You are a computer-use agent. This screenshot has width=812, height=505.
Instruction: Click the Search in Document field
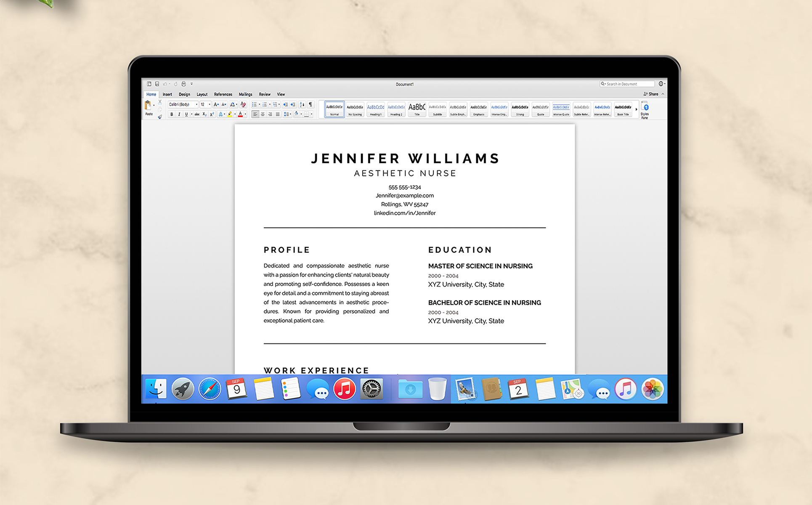627,84
